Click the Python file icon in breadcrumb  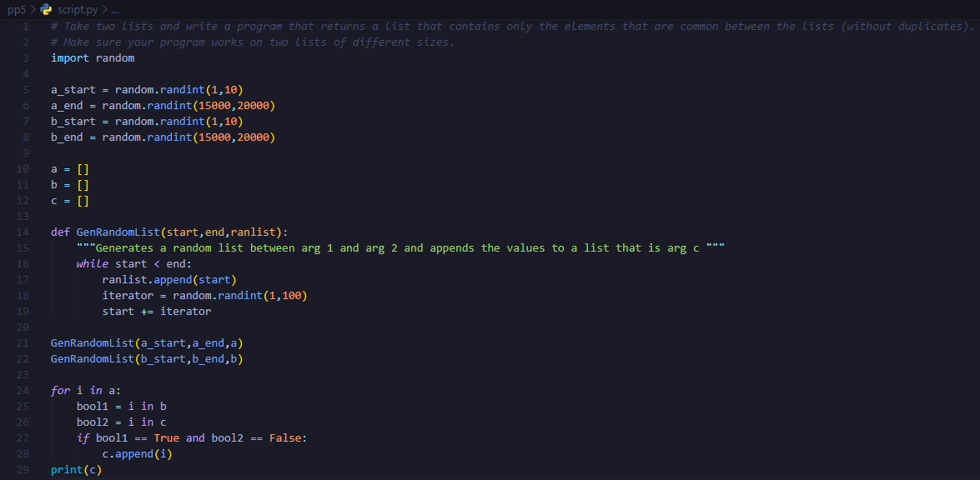(46, 10)
